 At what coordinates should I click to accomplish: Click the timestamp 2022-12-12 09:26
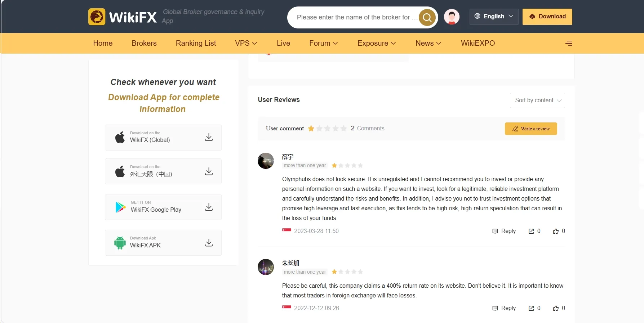coord(316,308)
